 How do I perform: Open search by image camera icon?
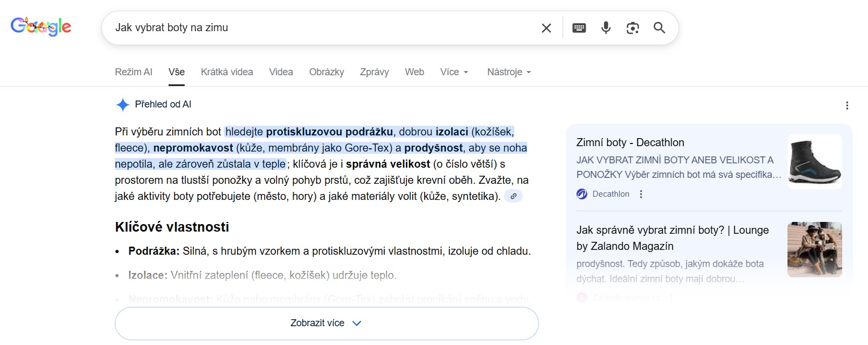(x=633, y=28)
